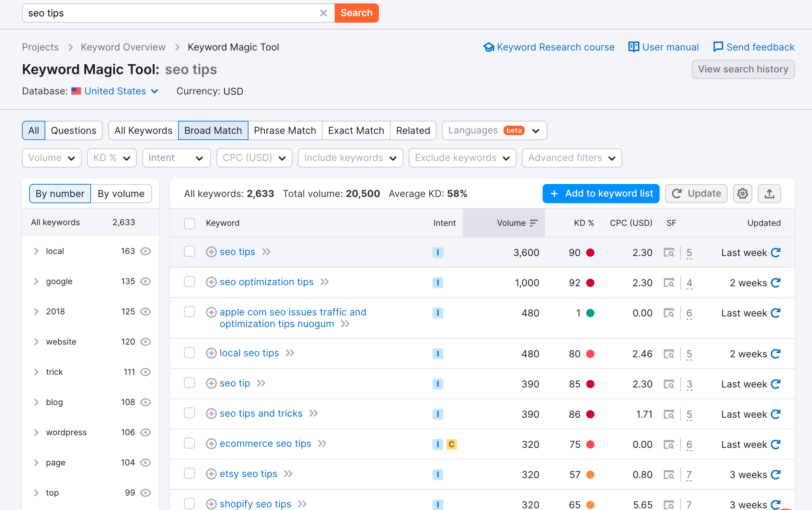The width and height of the screenshot is (812, 510).
Task: Open table settings gear icon
Action: [743, 194]
